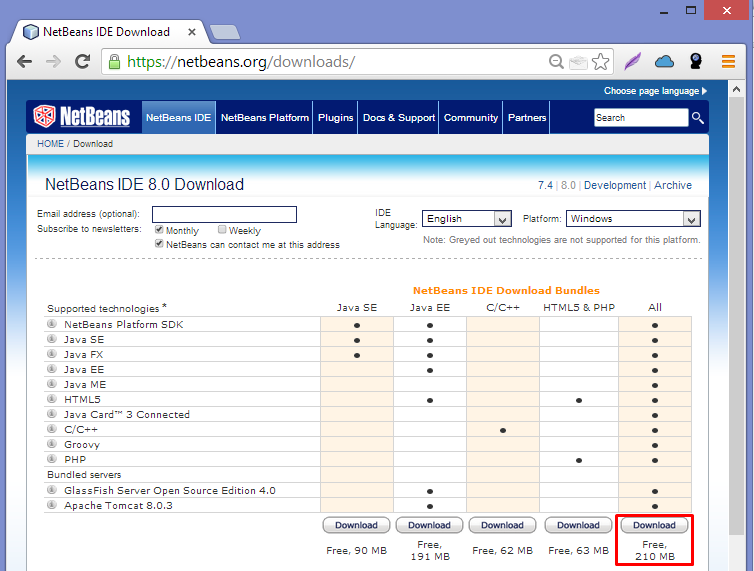Click the browser forward arrow
This screenshot has height=571, width=754.
tap(53, 62)
